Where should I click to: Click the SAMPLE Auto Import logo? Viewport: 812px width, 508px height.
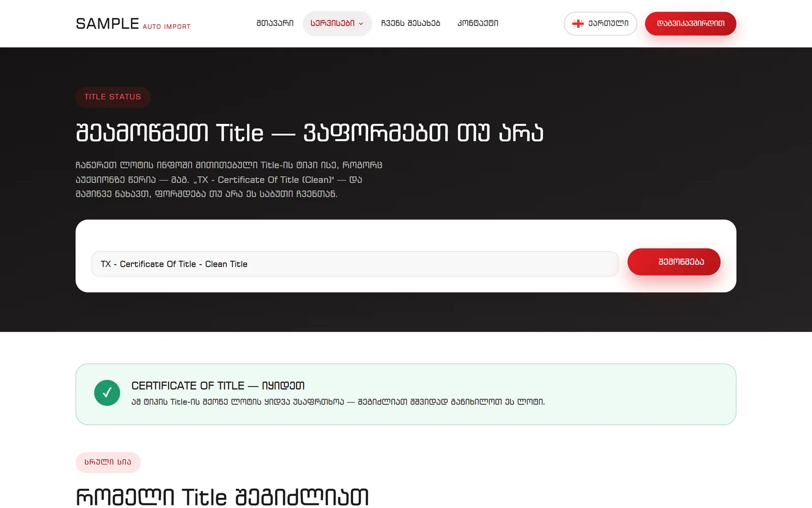click(x=133, y=24)
